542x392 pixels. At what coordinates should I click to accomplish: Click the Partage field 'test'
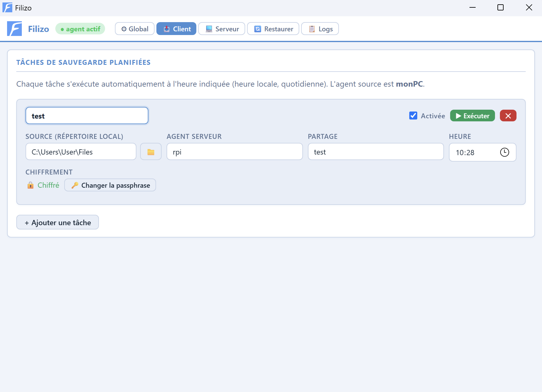pyautogui.click(x=376, y=152)
